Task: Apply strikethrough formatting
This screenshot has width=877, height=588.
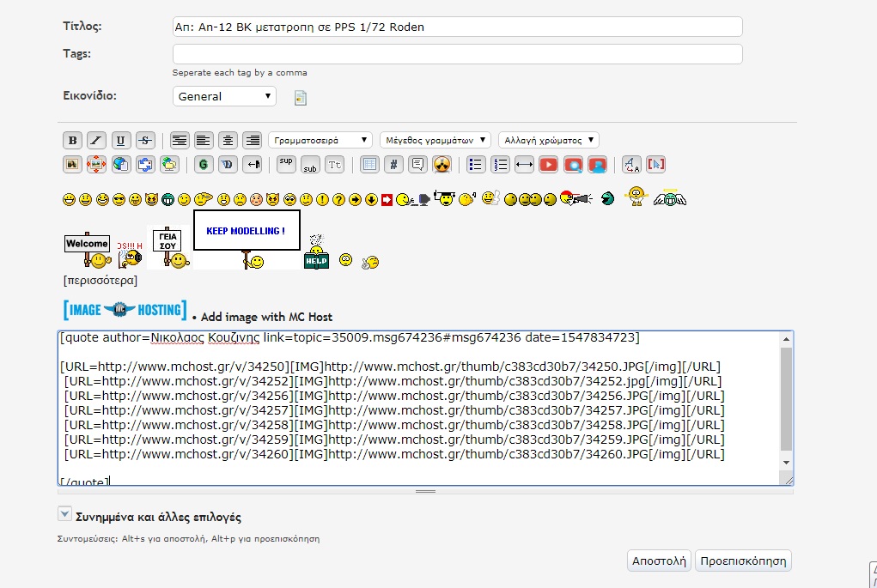Action: [x=145, y=140]
